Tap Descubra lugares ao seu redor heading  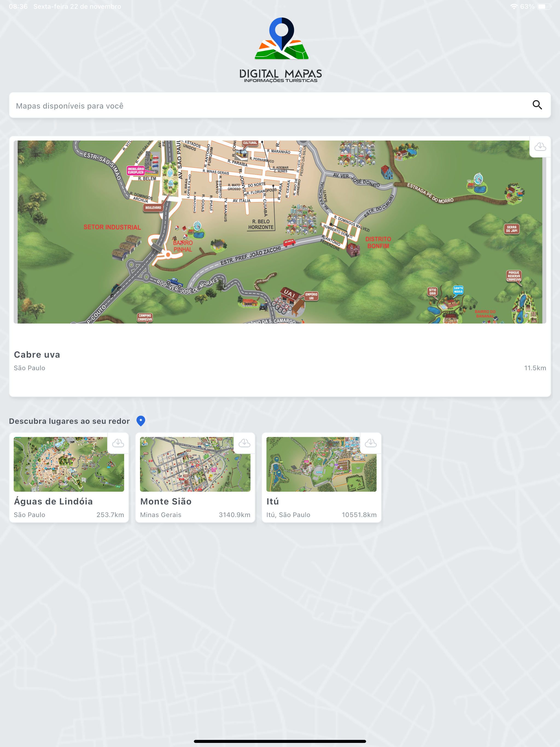tap(69, 421)
